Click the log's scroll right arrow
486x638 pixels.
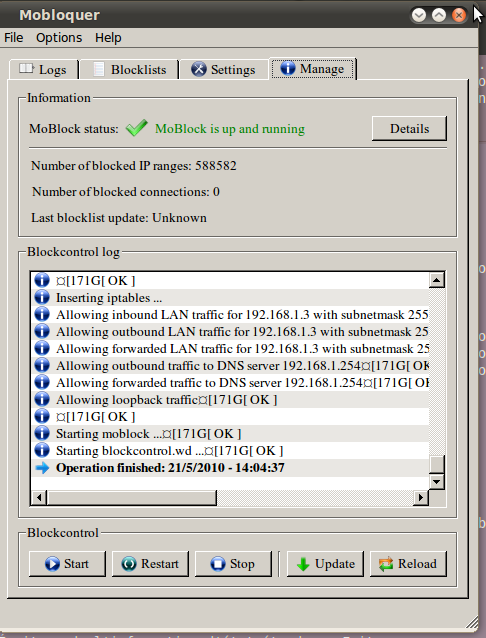coord(421,497)
